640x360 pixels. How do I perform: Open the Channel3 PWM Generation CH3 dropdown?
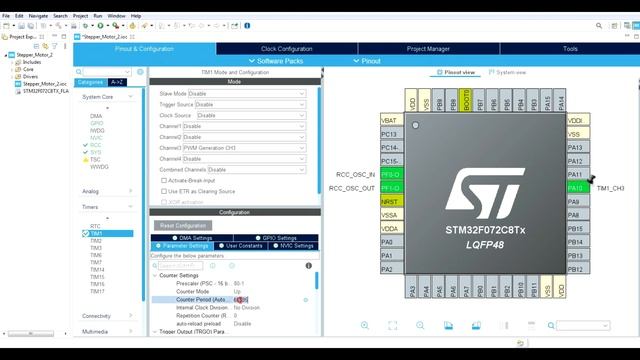click(244, 148)
